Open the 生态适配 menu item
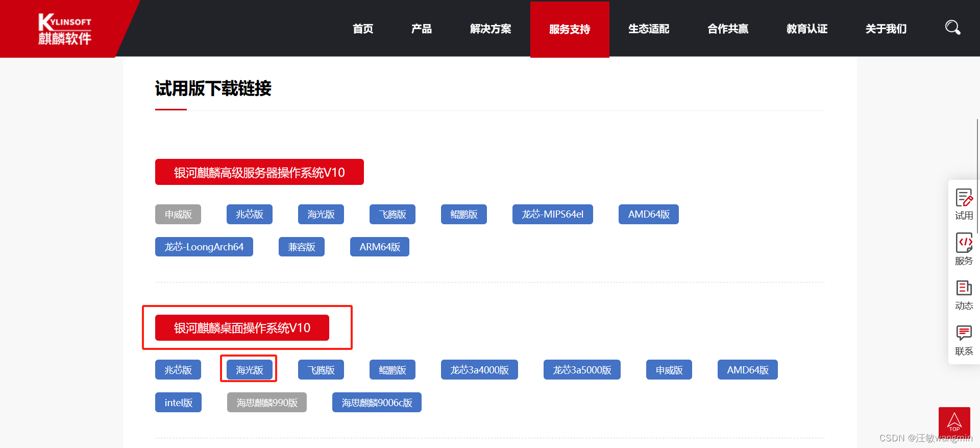 click(649, 29)
